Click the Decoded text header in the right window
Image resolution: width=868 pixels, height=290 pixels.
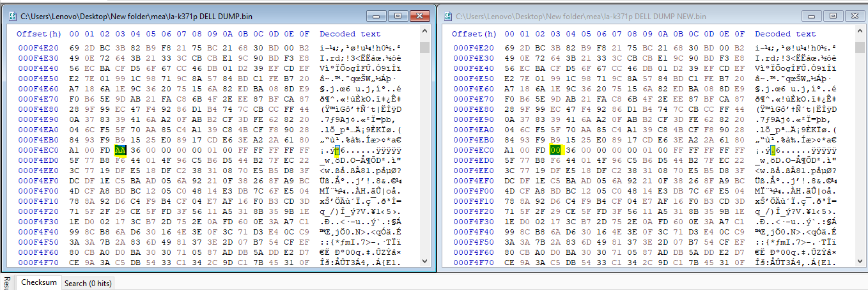(x=785, y=34)
